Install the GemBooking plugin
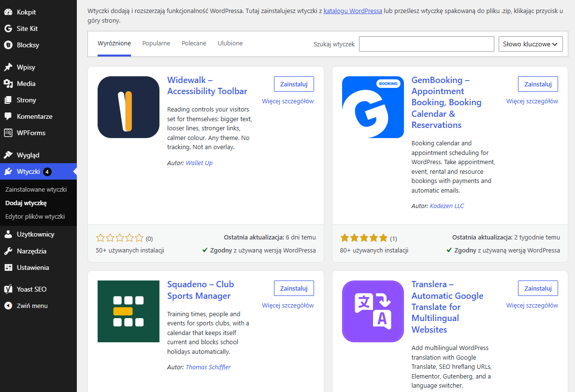Image resolution: width=575 pixels, height=392 pixels. (x=538, y=84)
